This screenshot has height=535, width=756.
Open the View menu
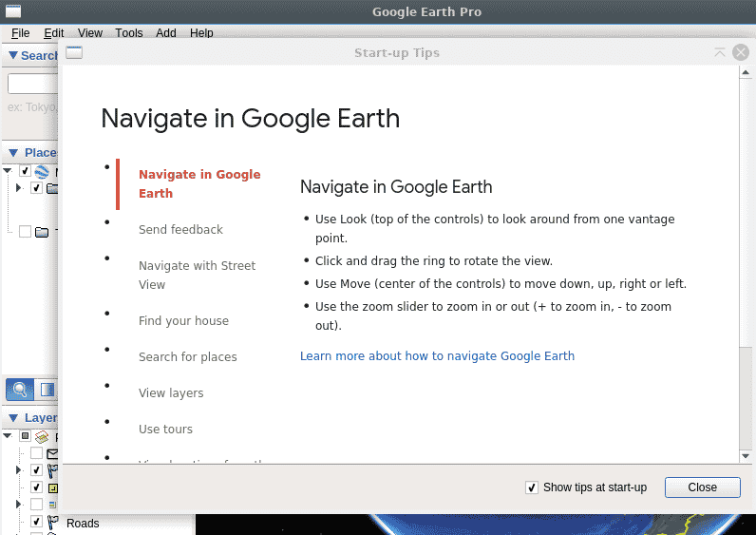90,33
